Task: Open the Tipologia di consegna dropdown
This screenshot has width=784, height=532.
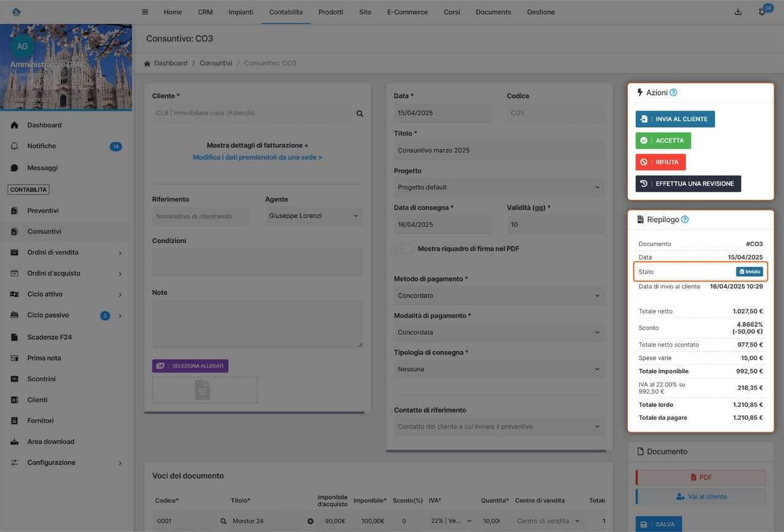Action: pos(498,369)
